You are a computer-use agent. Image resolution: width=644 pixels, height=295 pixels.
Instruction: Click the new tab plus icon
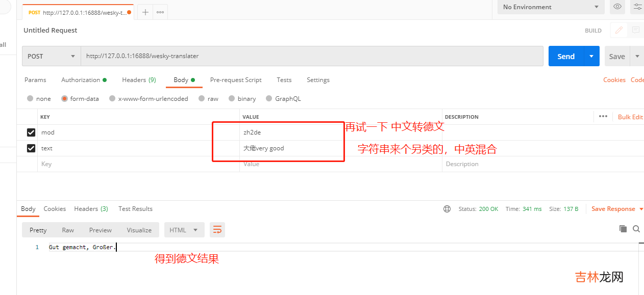click(x=145, y=12)
